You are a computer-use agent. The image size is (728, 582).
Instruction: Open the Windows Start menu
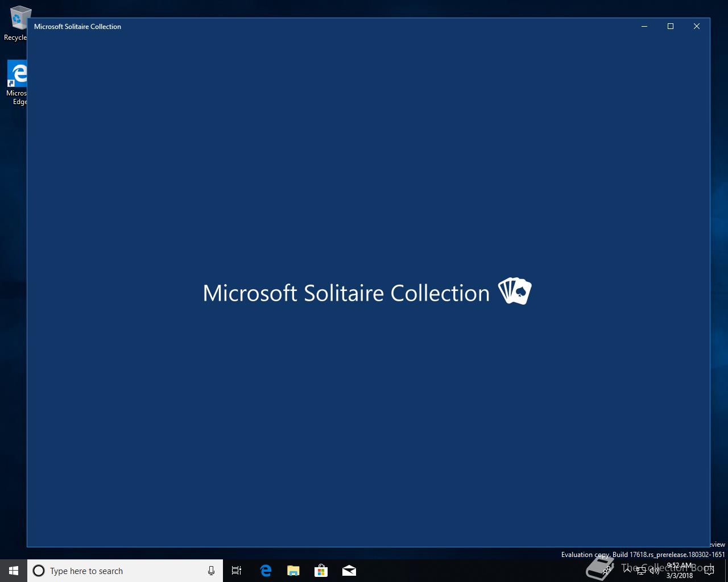(14, 571)
